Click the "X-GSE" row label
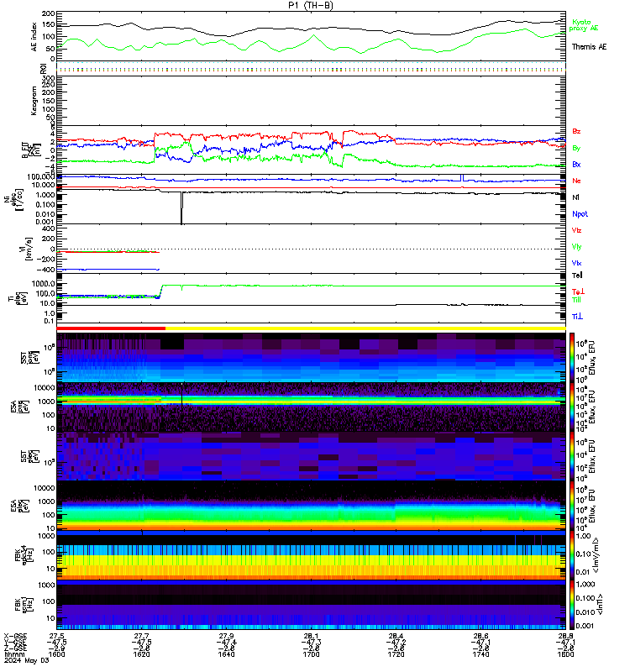 15,637
